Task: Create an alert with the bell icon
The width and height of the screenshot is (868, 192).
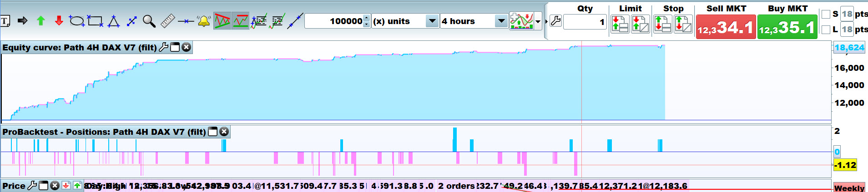Action: [x=204, y=21]
